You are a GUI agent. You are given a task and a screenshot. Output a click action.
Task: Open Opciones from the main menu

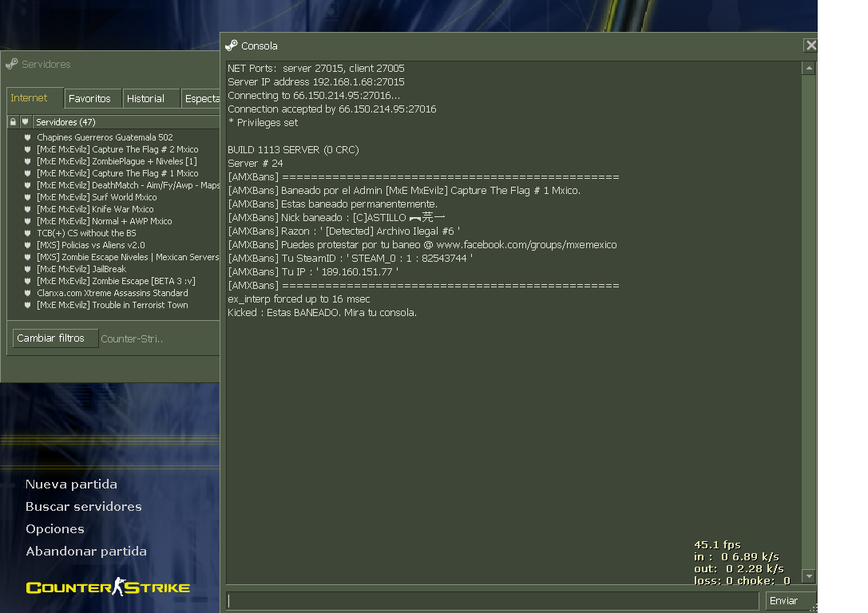coord(55,529)
